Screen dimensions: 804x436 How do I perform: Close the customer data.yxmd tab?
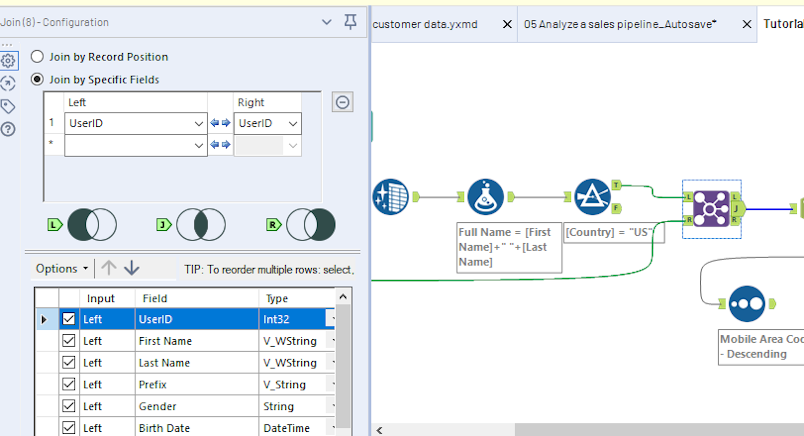pyautogui.click(x=507, y=24)
